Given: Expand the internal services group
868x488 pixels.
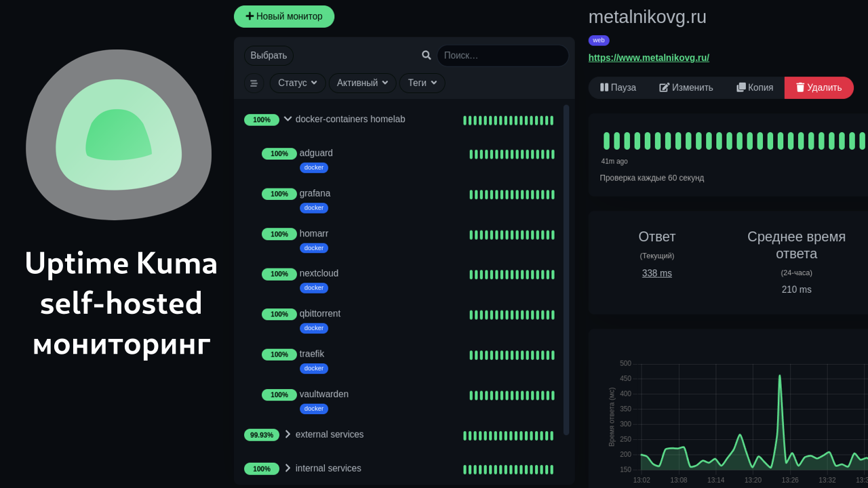Looking at the screenshot, I should 287,468.
